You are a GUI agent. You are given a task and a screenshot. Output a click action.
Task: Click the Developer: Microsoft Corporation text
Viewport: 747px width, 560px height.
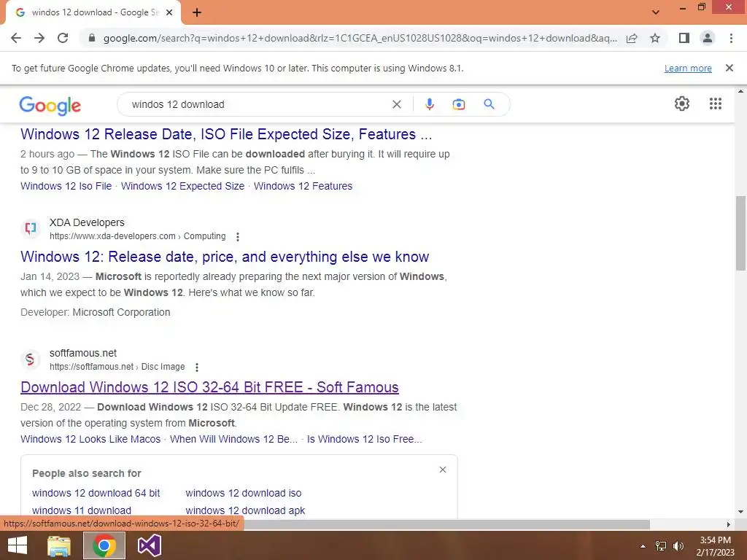[96, 312]
